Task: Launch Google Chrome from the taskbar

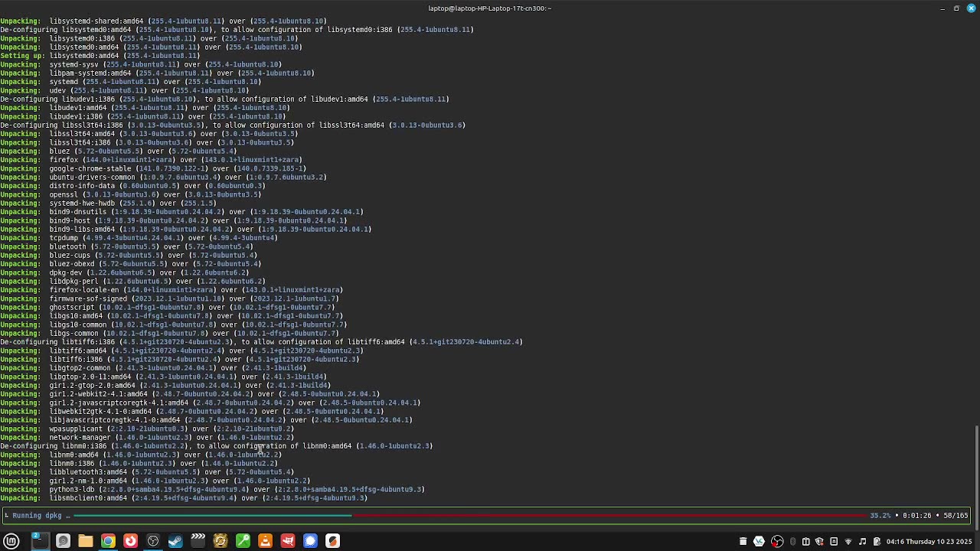Action: [108, 541]
